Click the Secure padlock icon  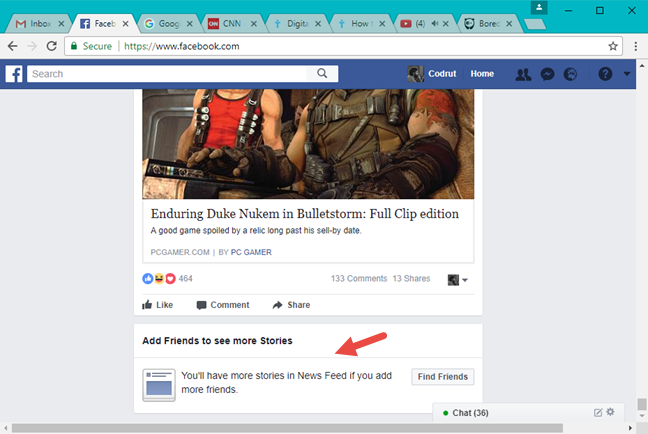pyautogui.click(x=74, y=46)
